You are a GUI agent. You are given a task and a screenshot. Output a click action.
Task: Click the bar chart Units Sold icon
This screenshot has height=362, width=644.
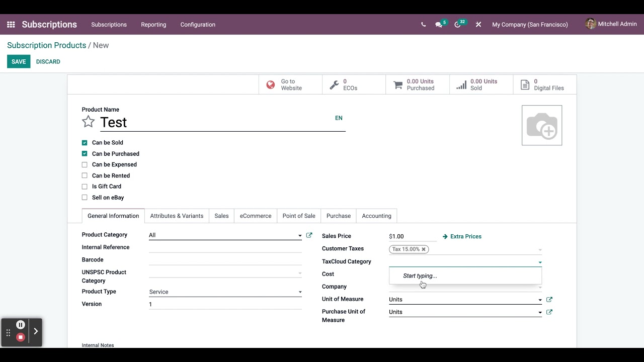461,85
